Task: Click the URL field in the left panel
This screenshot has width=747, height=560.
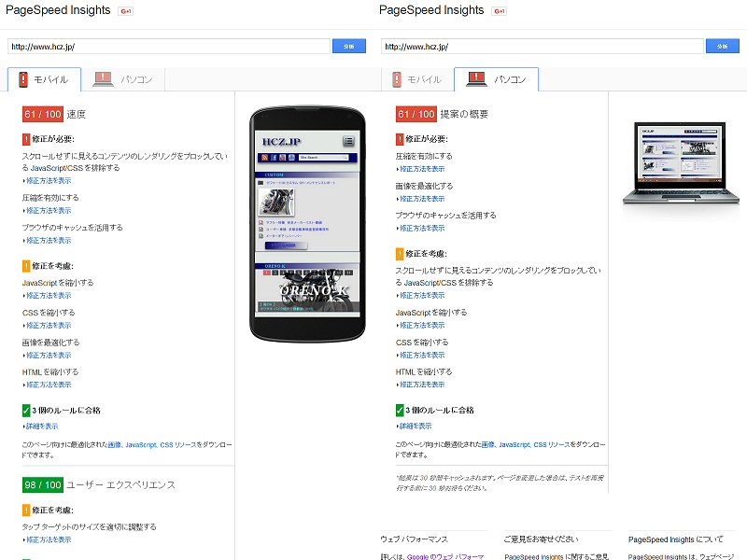Action: pos(169,46)
